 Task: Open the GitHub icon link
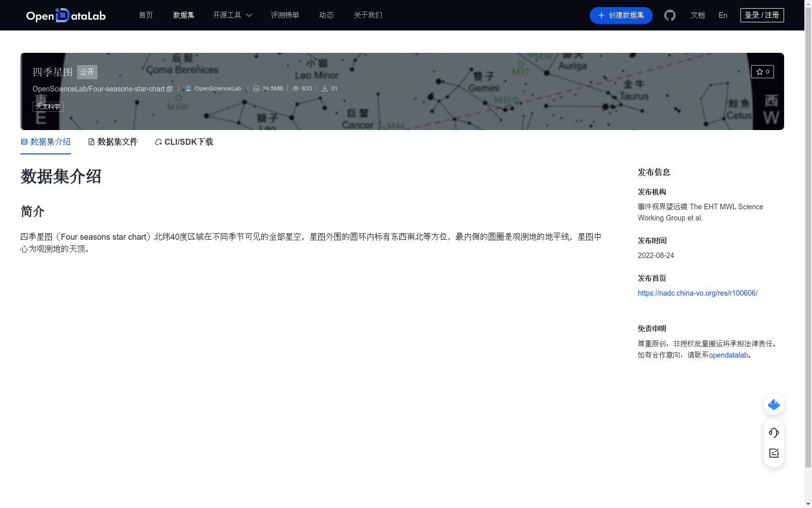[x=670, y=15]
